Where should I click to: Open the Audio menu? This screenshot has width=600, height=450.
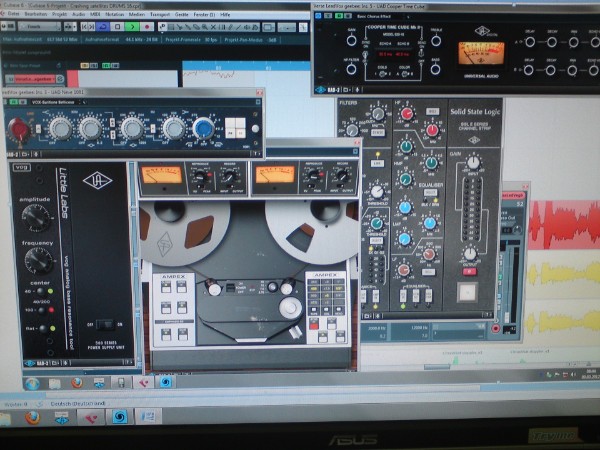(x=78, y=14)
